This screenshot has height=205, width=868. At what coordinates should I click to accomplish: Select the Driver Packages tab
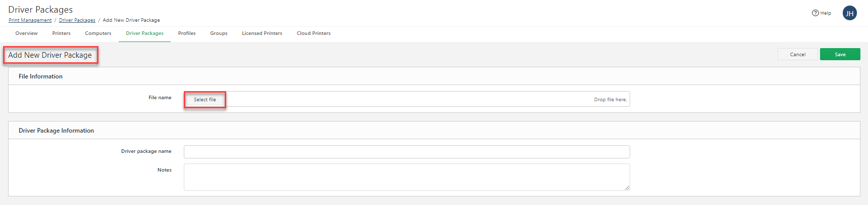coord(144,33)
